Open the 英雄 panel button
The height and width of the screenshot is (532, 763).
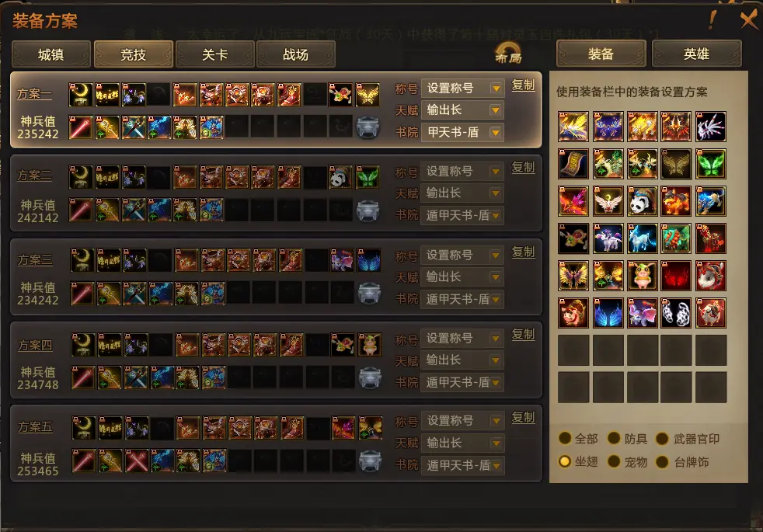tap(696, 54)
